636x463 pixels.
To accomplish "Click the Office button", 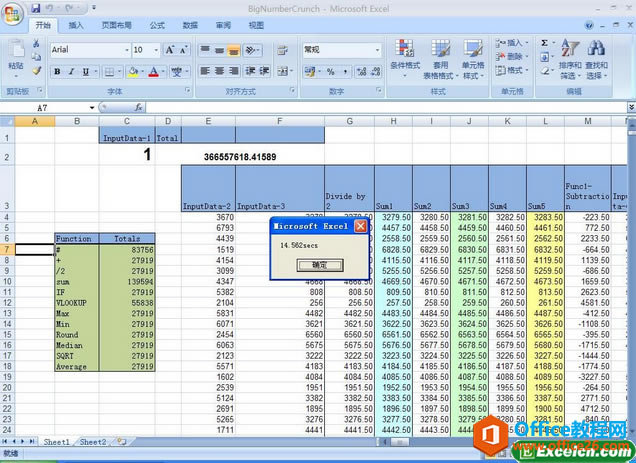I will [12, 14].
